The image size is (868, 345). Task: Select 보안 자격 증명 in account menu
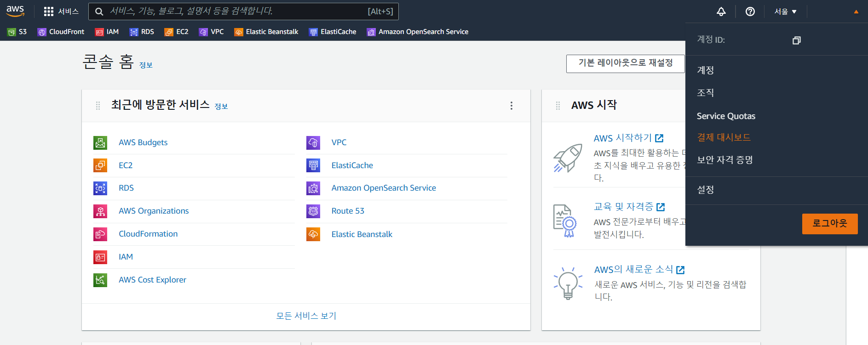pos(724,160)
